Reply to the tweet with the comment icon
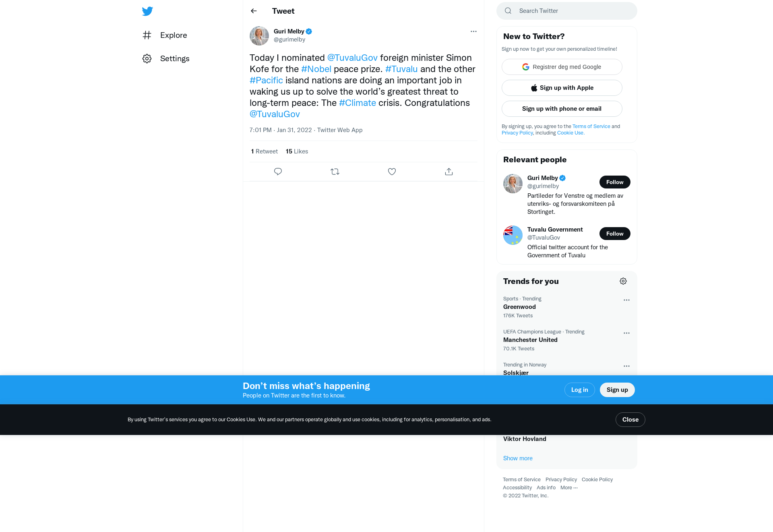This screenshot has width=773, height=532. (x=278, y=172)
